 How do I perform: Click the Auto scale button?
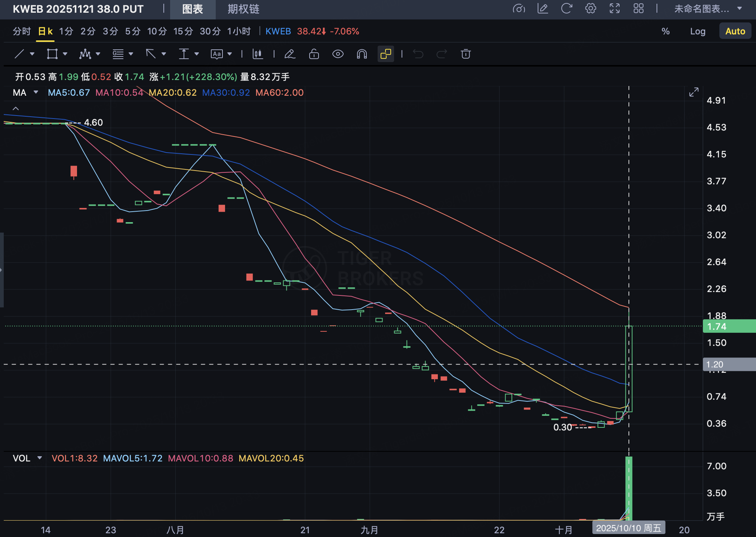point(735,31)
